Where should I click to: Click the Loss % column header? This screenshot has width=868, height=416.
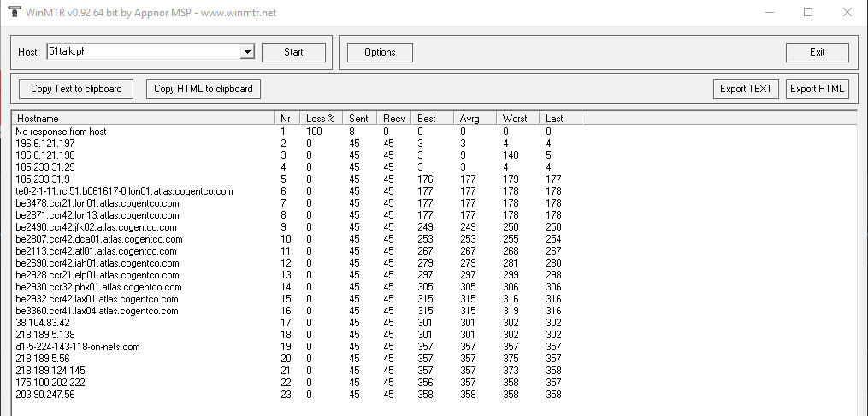(x=321, y=119)
